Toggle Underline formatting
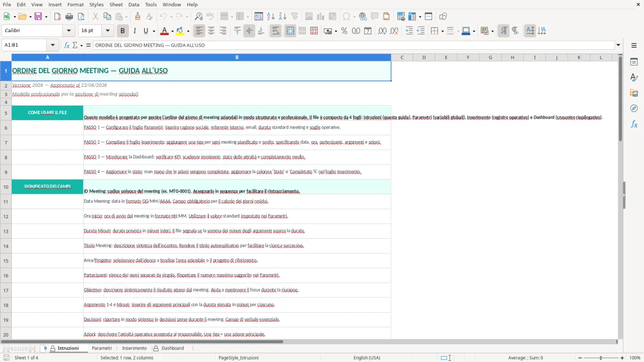The width and height of the screenshot is (644, 362). click(146, 31)
